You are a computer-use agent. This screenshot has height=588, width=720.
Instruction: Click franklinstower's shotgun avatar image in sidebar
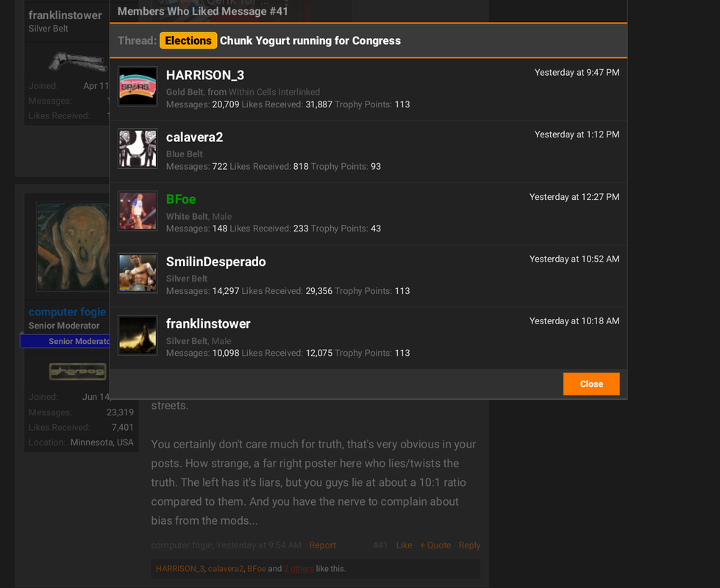tap(77, 62)
